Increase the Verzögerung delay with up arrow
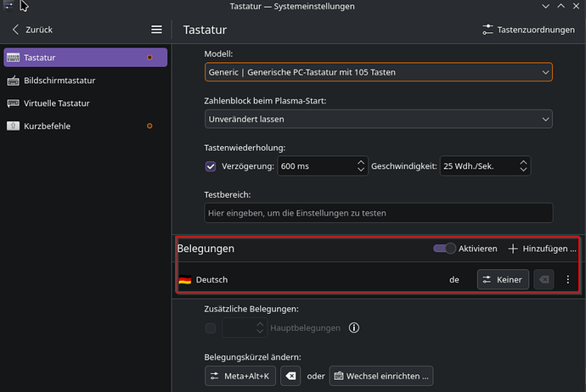The height and width of the screenshot is (392, 586). (x=361, y=162)
